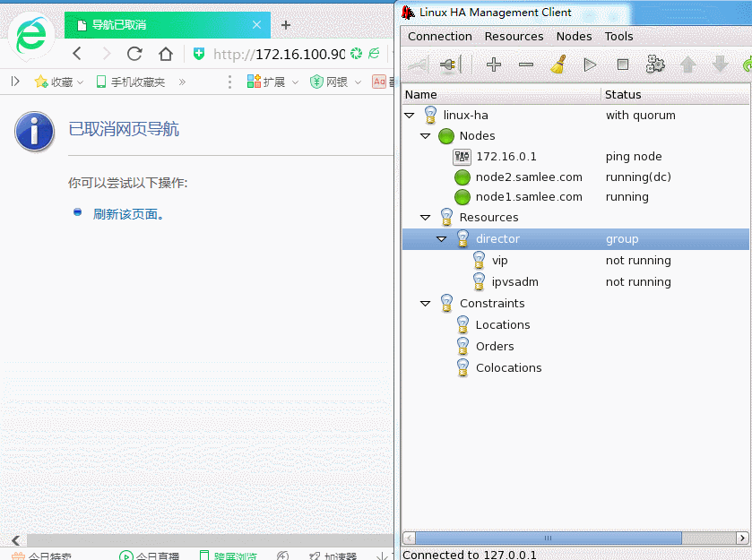Click the ping node icon beside 172.16.0.1

click(462, 157)
